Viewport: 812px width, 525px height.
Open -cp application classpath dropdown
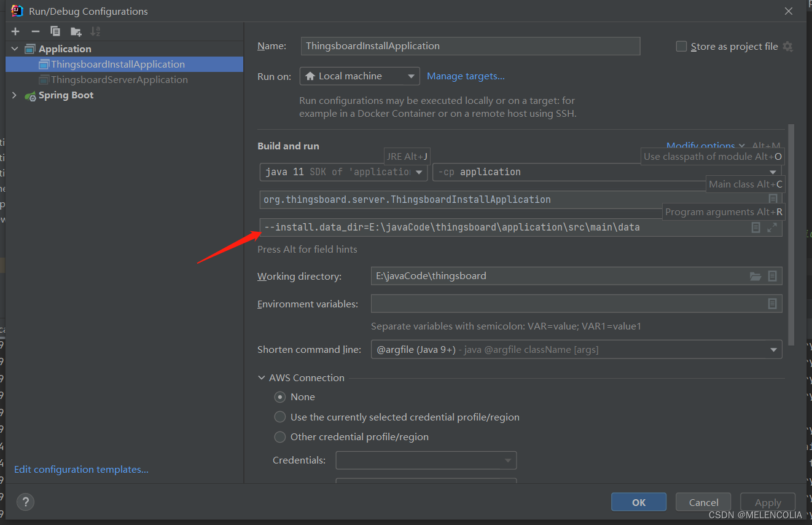[x=607, y=172]
